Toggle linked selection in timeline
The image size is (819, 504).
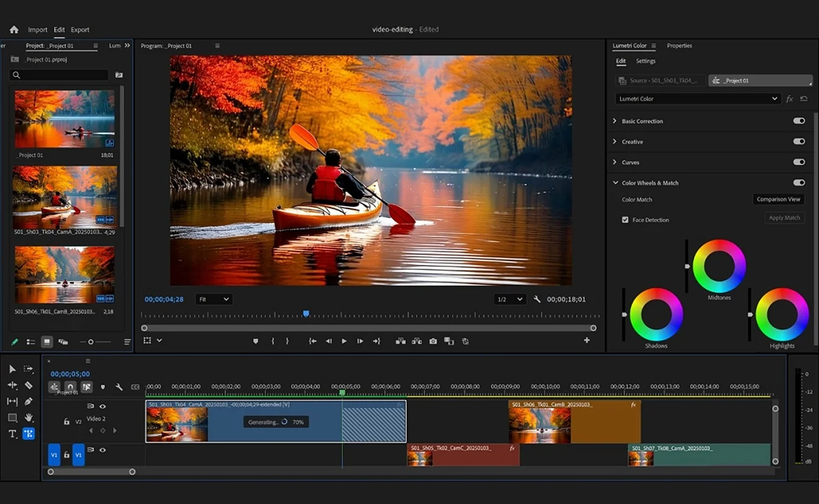coord(86,387)
